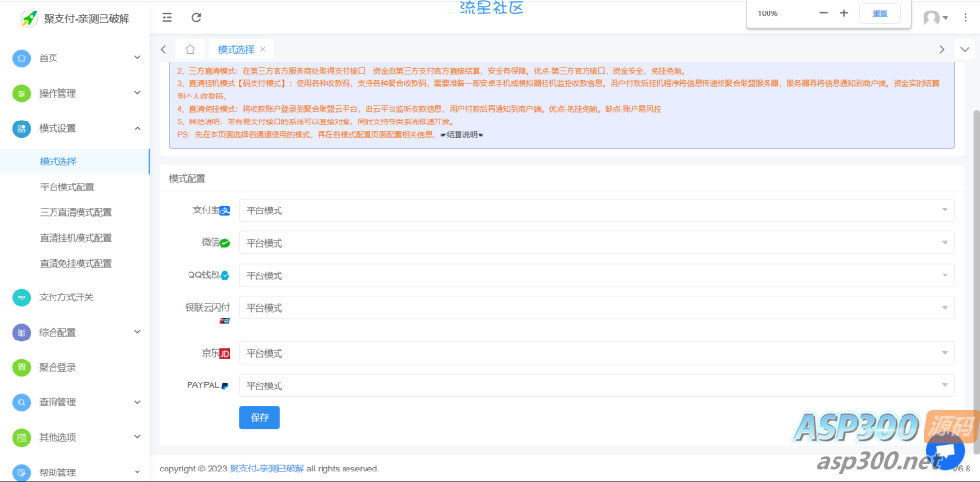This screenshot has height=482, width=980.
Task: Open the 微信 mode dropdown
Action: click(x=596, y=244)
